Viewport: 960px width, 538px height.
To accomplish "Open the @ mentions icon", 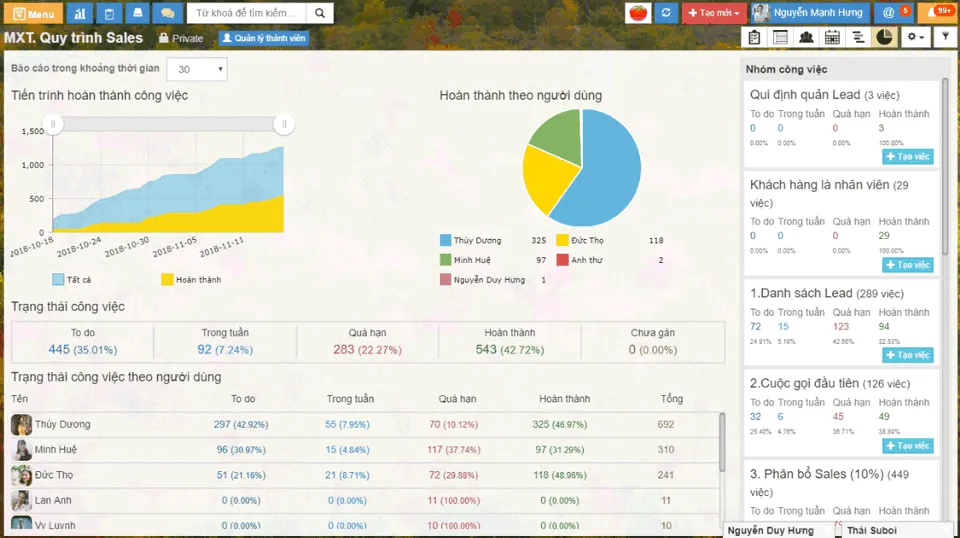I will tap(893, 13).
